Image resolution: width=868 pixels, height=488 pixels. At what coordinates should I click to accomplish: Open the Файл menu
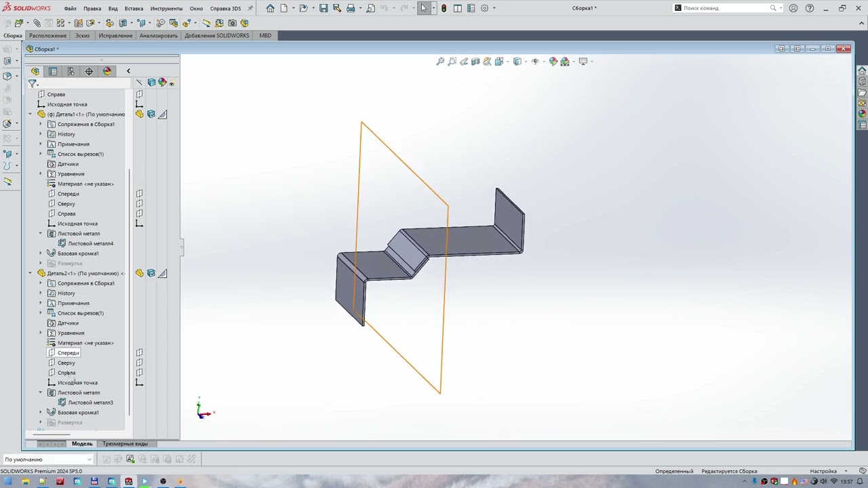point(70,8)
